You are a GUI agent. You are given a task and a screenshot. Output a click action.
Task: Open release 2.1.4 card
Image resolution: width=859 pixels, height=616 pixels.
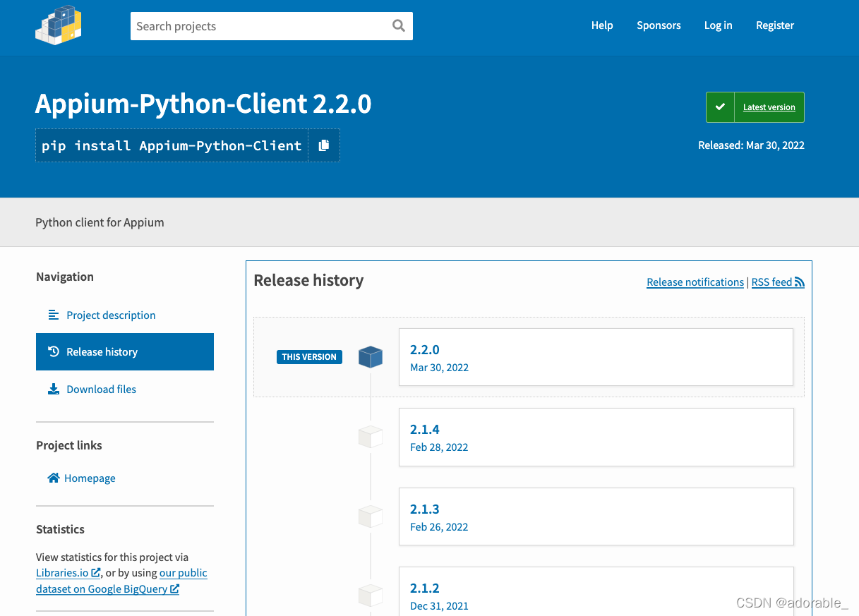(x=596, y=437)
